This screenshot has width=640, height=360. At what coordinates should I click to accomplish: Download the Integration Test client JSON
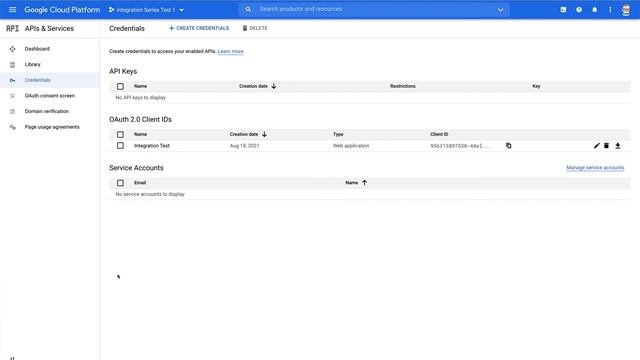618,146
